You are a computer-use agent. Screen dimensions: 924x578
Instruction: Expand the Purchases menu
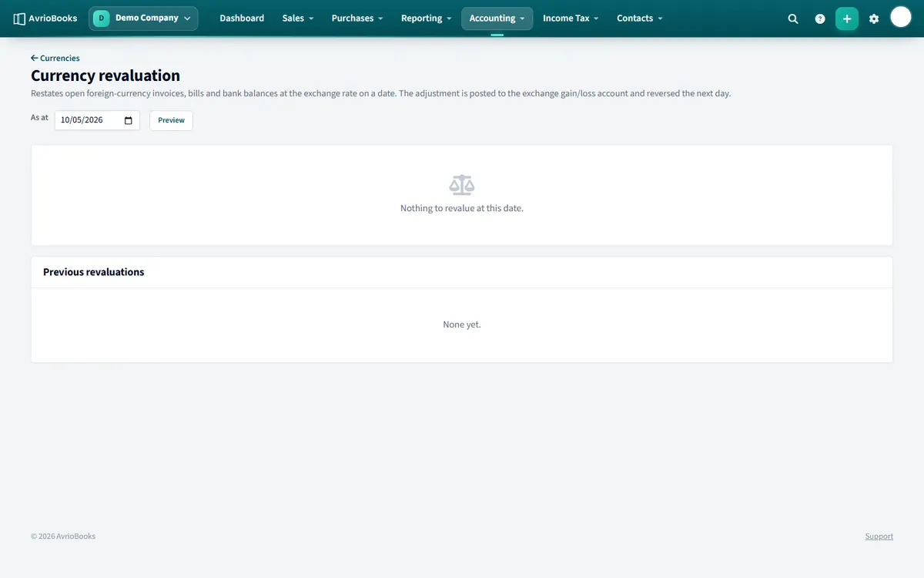tap(357, 18)
